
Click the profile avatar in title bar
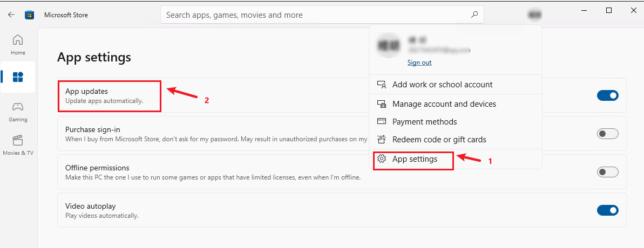(534, 15)
